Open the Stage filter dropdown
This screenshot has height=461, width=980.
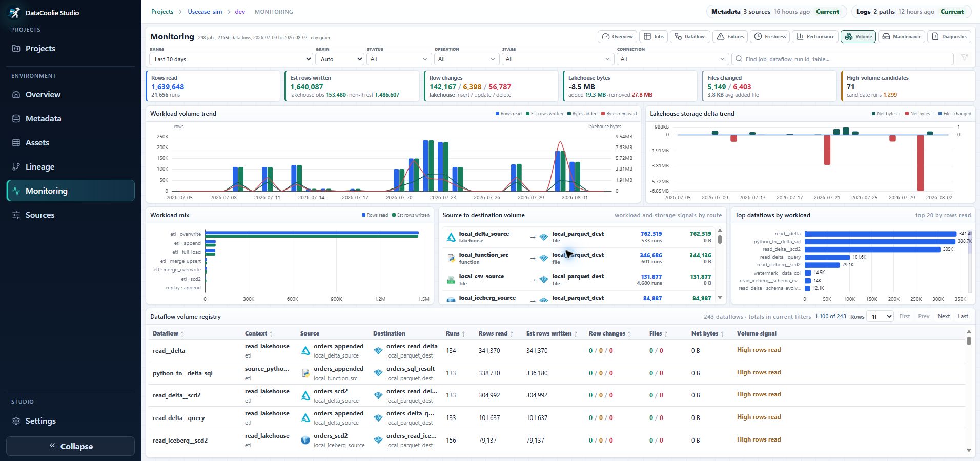point(558,59)
